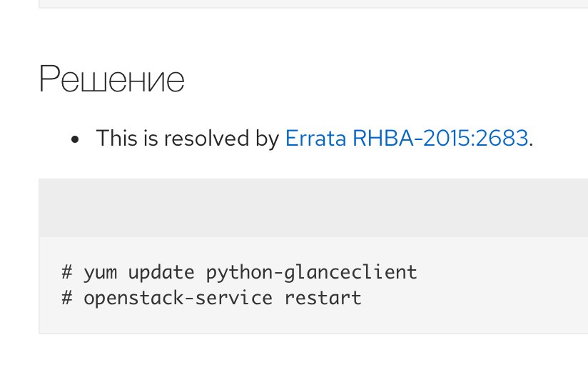Click hash symbol before openstack-service command
This screenshot has height=390, width=588.
[67, 298]
